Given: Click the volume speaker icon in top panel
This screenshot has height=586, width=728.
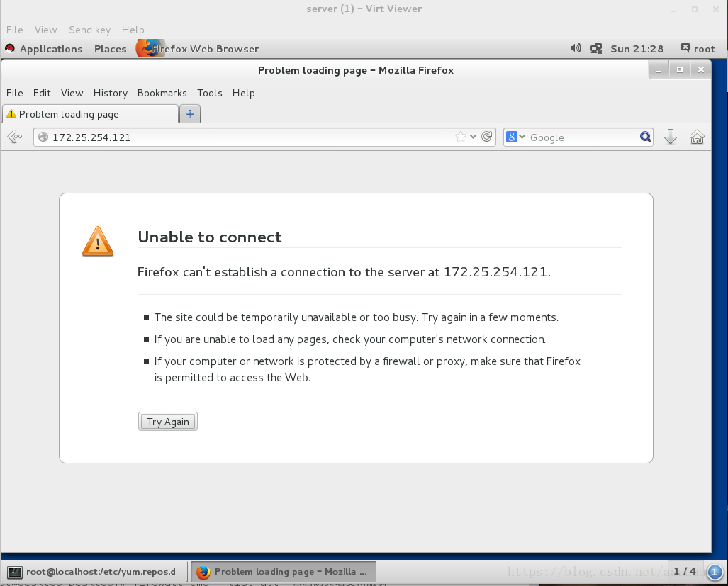Looking at the screenshot, I should 576,48.
